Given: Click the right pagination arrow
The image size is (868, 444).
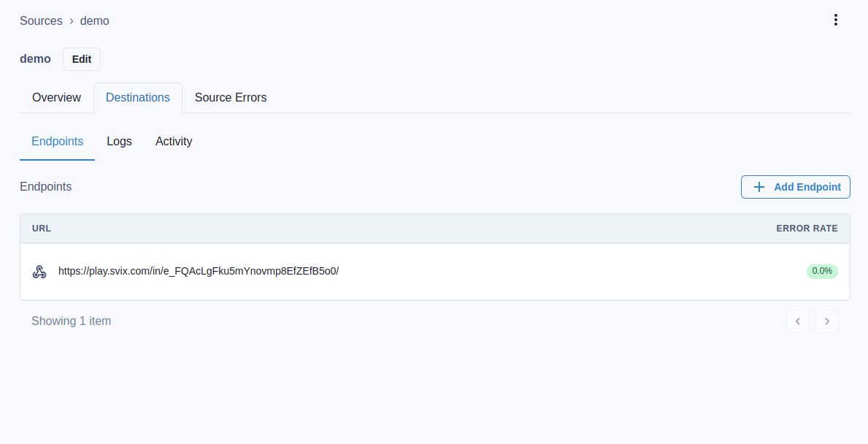Looking at the screenshot, I should click(827, 321).
